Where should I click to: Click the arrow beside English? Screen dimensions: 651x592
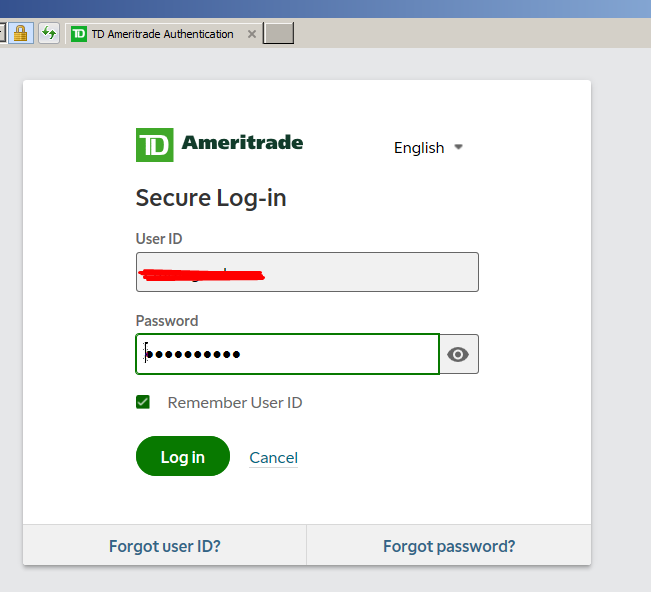459,147
